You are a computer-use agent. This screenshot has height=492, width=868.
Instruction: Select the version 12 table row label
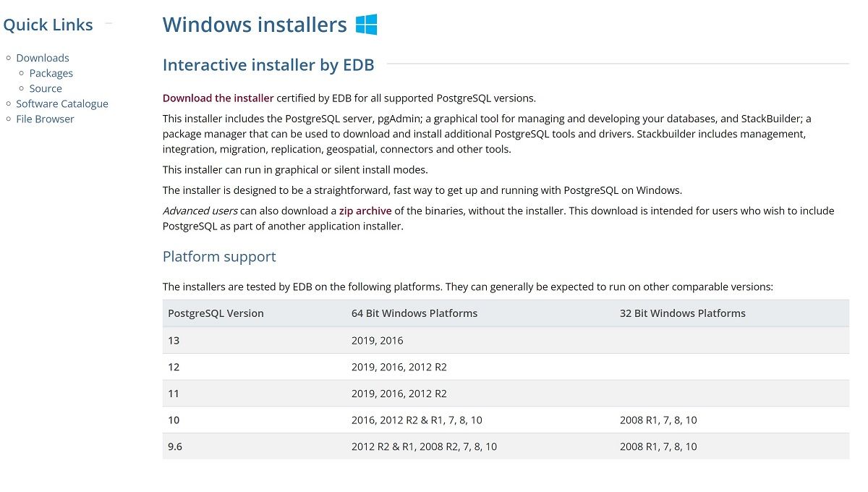(x=174, y=367)
